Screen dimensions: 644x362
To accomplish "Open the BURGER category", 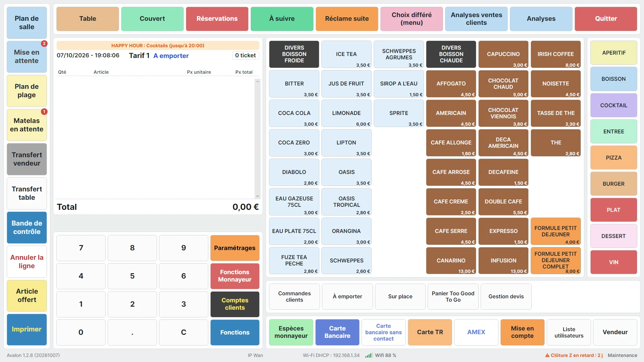I will pyautogui.click(x=613, y=184).
